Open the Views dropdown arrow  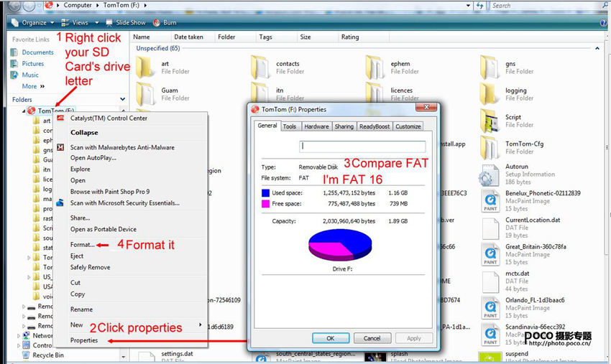[96, 22]
